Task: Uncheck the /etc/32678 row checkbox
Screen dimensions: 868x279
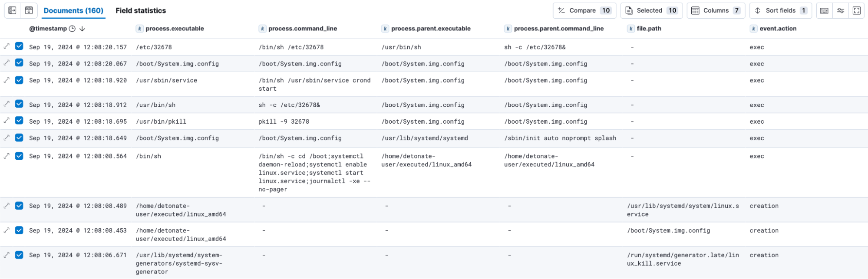Action: (x=19, y=46)
